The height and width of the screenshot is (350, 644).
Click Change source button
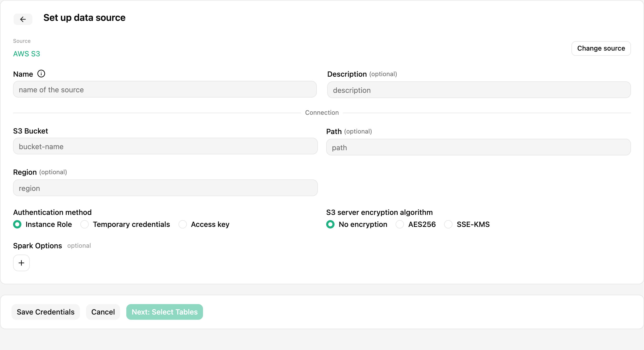click(x=601, y=49)
